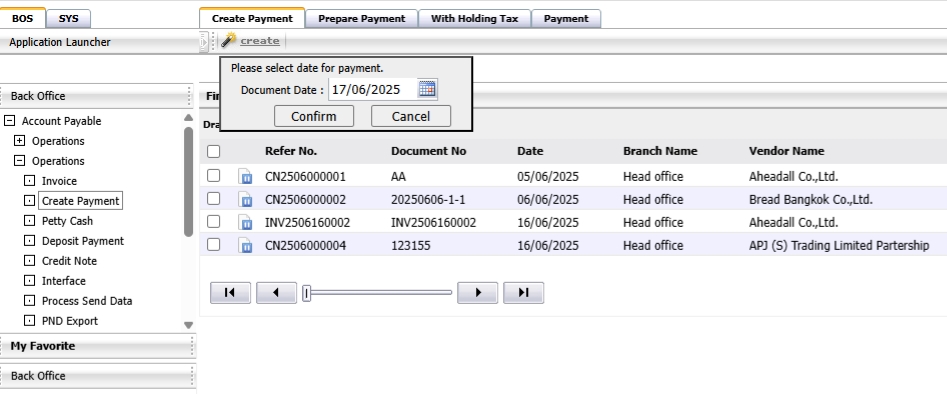
Task: Toggle the select-all header checkbox
Action: click(x=213, y=151)
